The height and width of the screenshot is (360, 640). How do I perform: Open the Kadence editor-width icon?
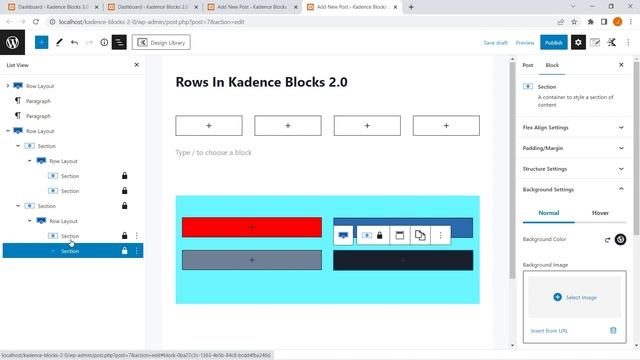(595, 42)
